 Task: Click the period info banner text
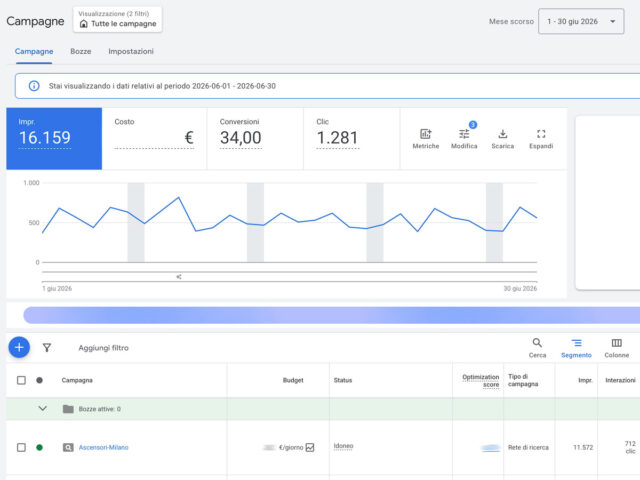click(x=162, y=86)
